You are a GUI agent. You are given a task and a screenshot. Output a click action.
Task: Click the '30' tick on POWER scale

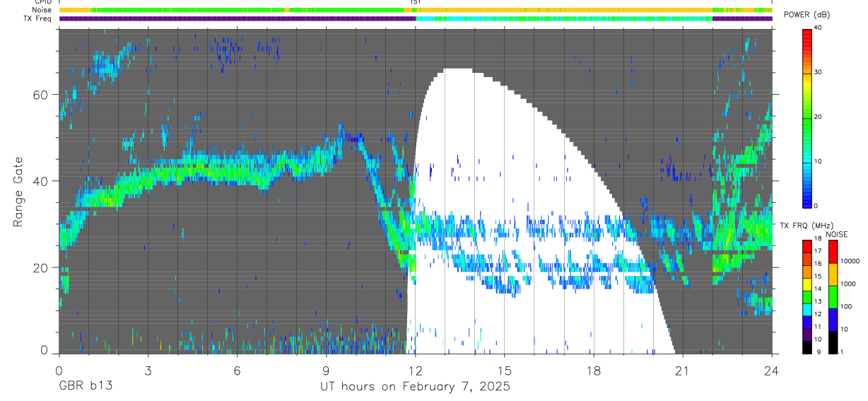819,73
